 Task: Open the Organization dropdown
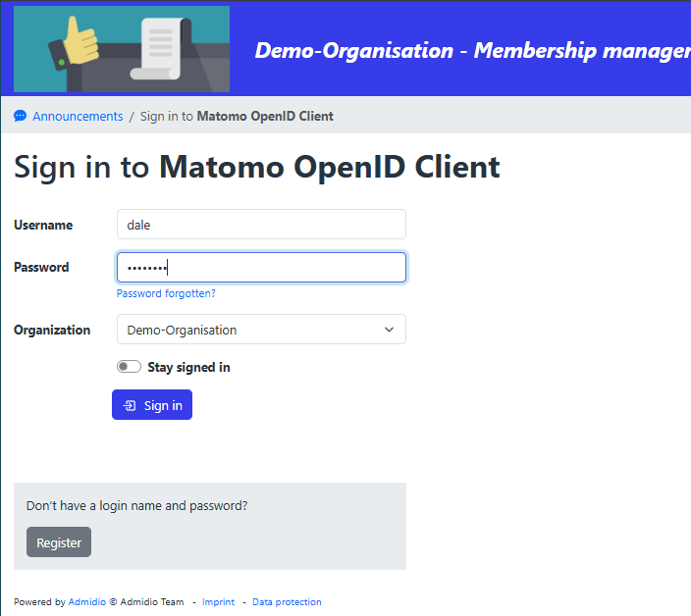pos(260,330)
